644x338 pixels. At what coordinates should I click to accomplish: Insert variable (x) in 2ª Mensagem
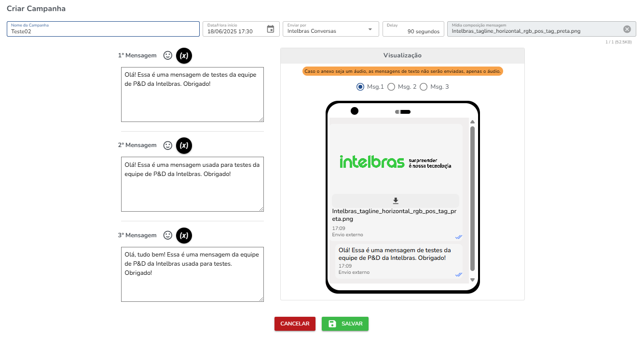point(184,145)
